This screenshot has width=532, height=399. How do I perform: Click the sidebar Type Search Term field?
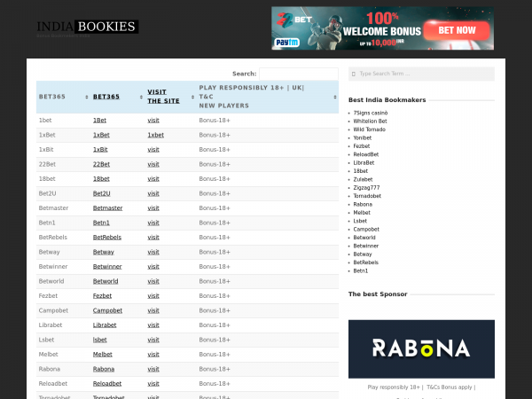(x=421, y=74)
